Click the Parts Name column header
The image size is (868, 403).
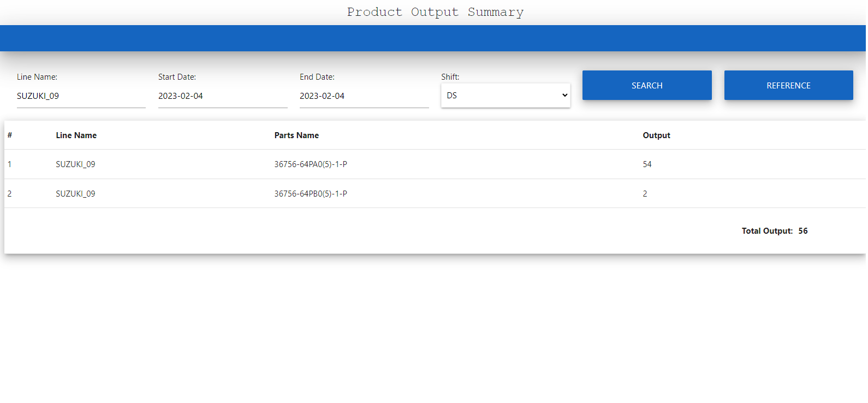(296, 135)
